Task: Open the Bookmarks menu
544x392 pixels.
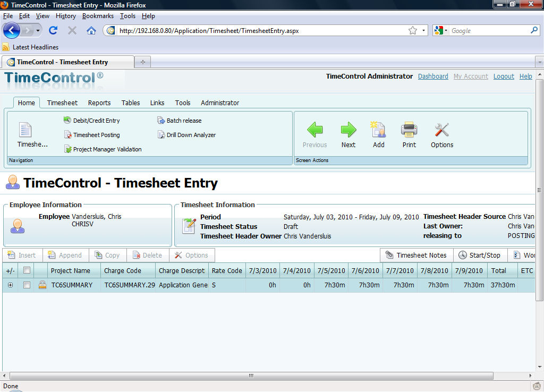Action: 98,16
